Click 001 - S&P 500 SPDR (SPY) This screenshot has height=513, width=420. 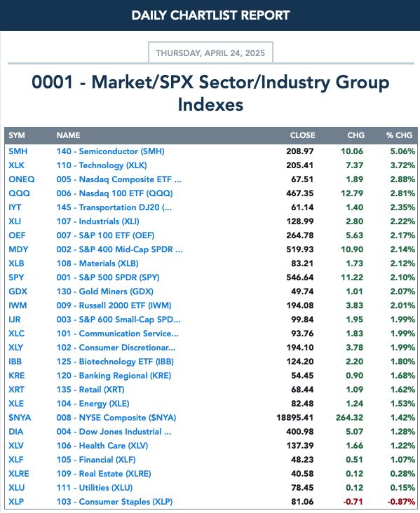click(108, 278)
